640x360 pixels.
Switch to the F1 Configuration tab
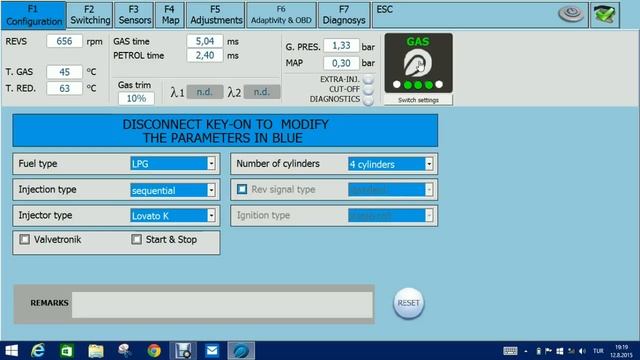pos(33,16)
